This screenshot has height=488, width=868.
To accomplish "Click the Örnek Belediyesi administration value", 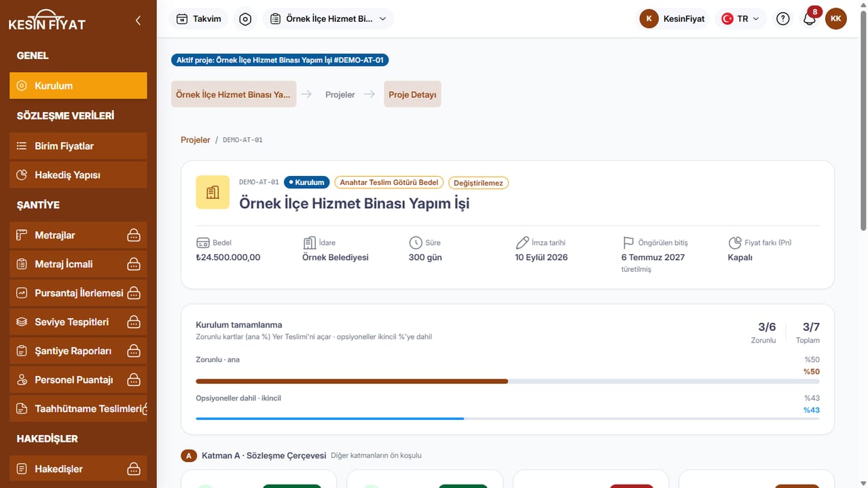I will (336, 258).
